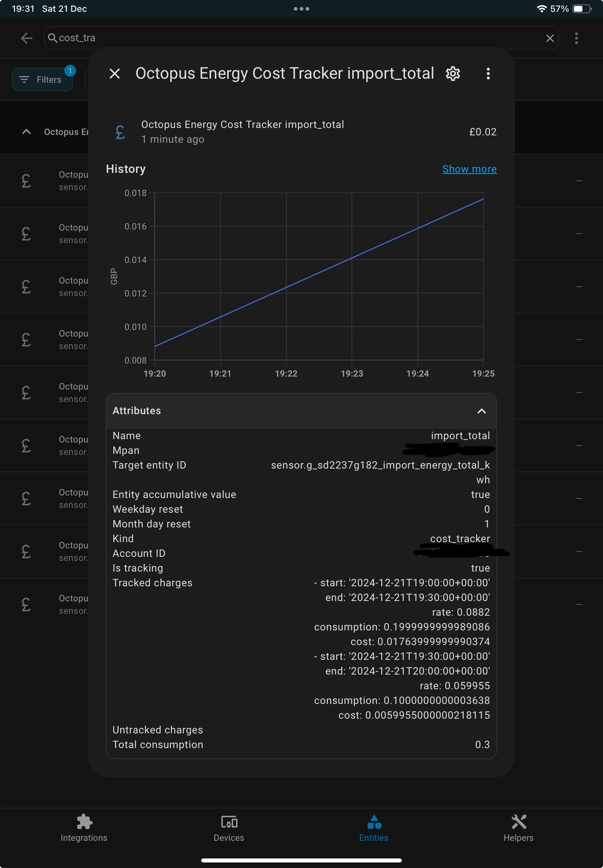Switch to the Devices tab
603x868 pixels.
coord(229,828)
